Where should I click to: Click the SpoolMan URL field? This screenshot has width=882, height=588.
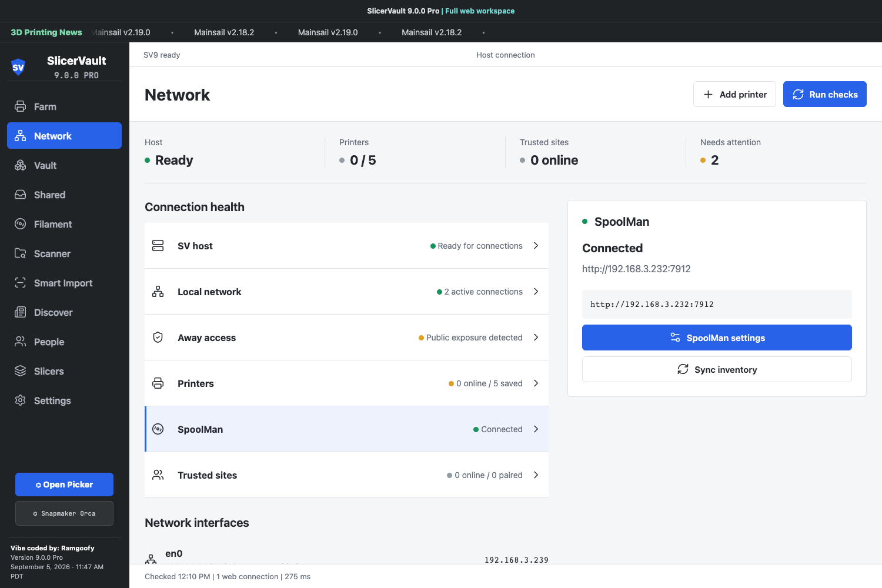pos(717,304)
